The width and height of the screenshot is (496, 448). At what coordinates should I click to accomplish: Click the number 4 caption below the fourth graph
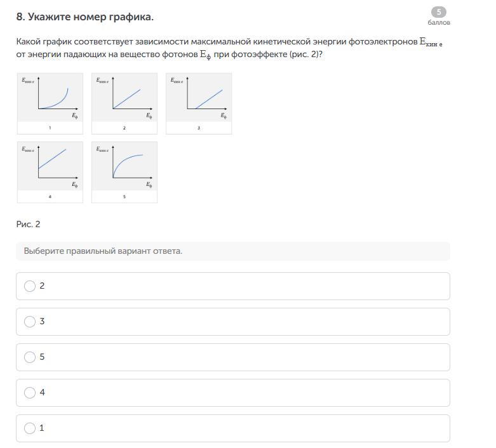50,197
